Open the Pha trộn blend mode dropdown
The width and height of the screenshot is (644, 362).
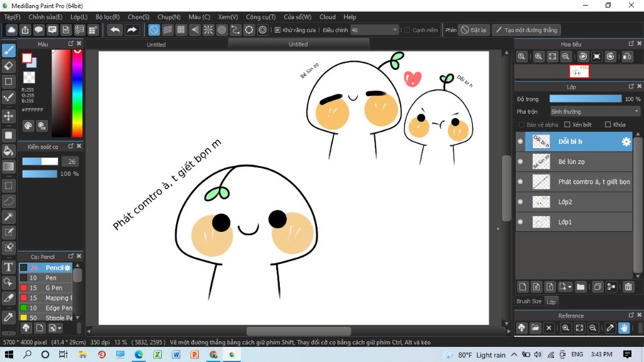pos(595,112)
